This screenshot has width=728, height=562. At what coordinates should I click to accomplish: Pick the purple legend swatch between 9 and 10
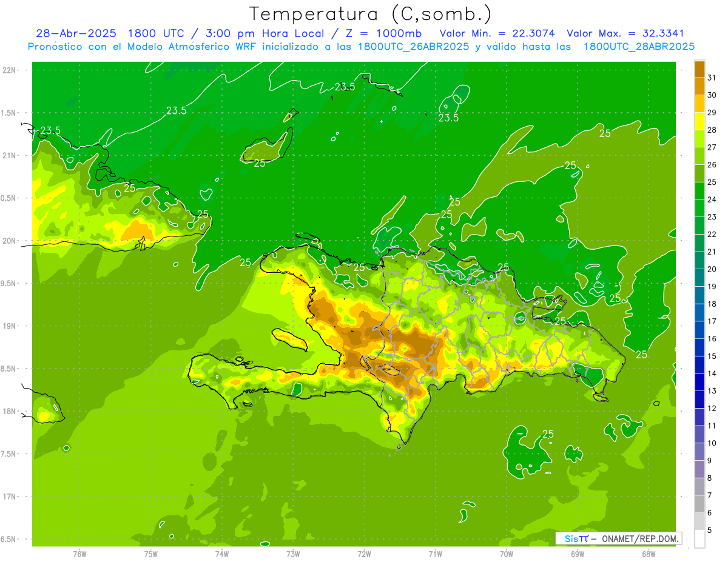699,452
